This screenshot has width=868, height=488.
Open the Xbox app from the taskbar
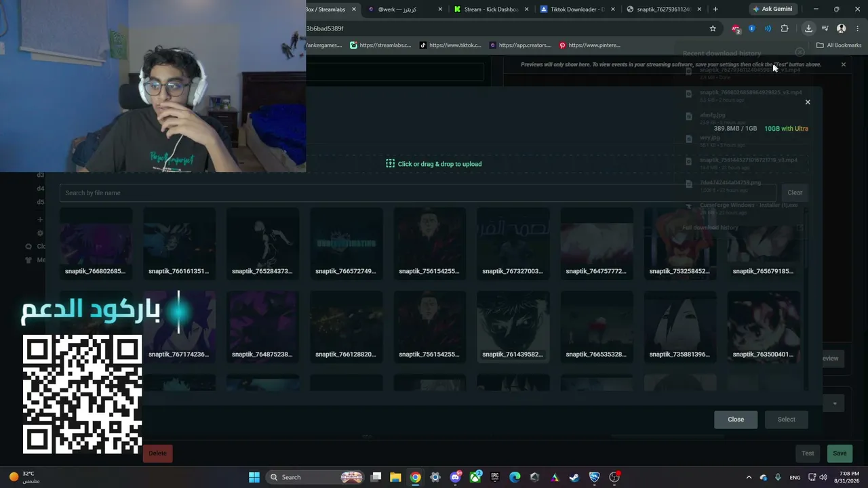point(475,477)
